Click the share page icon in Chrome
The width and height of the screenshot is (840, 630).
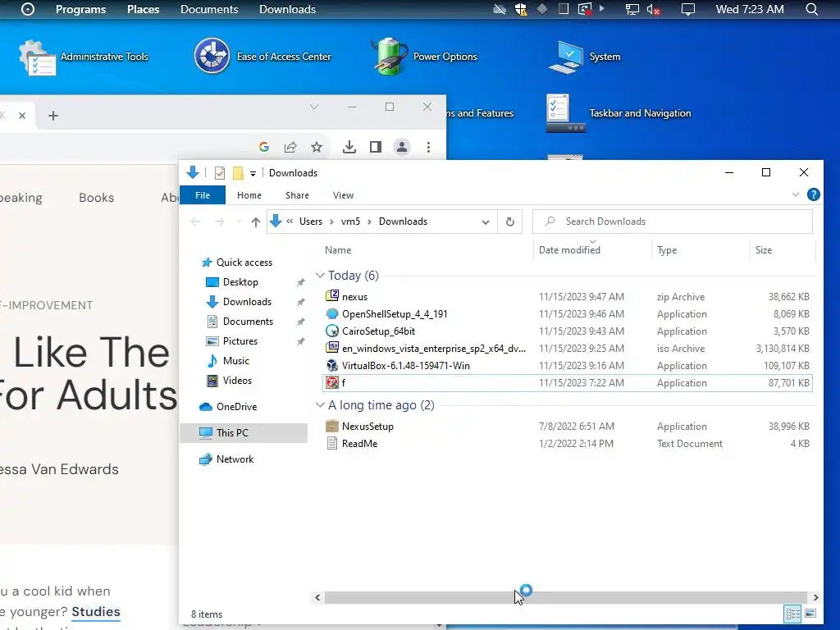[290, 147]
